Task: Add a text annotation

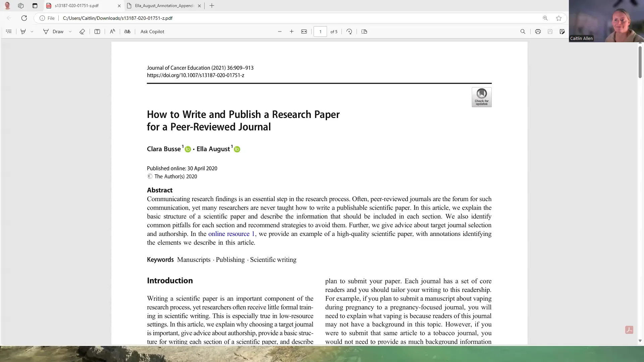Action: tap(97, 32)
